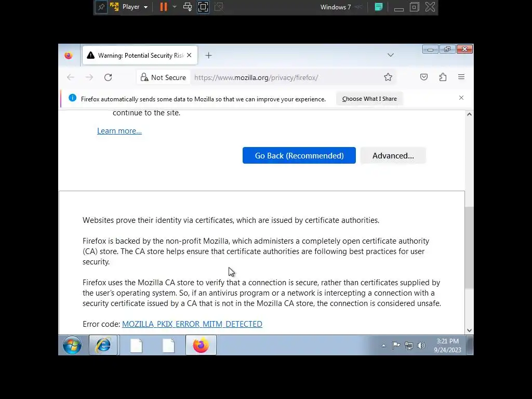Click the page scrollbar down arrow

click(469, 330)
